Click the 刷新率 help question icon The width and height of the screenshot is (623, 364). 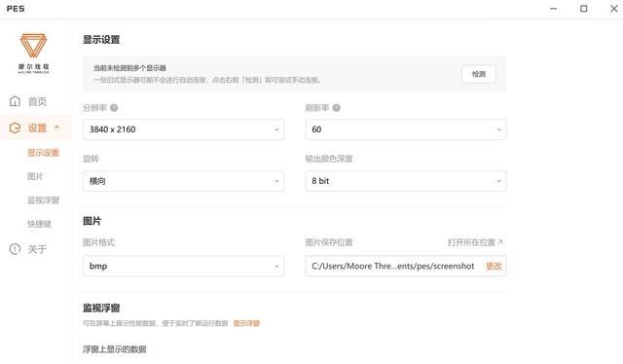coord(336,108)
